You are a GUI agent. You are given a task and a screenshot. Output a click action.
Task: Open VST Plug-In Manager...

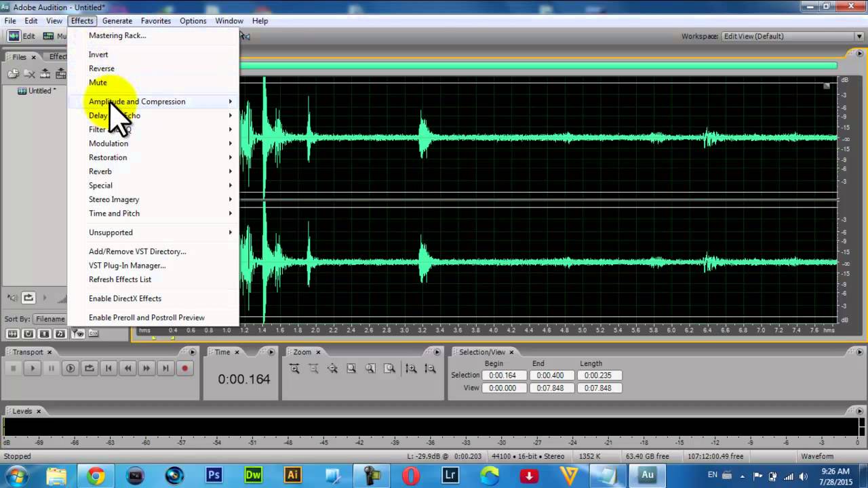point(127,266)
